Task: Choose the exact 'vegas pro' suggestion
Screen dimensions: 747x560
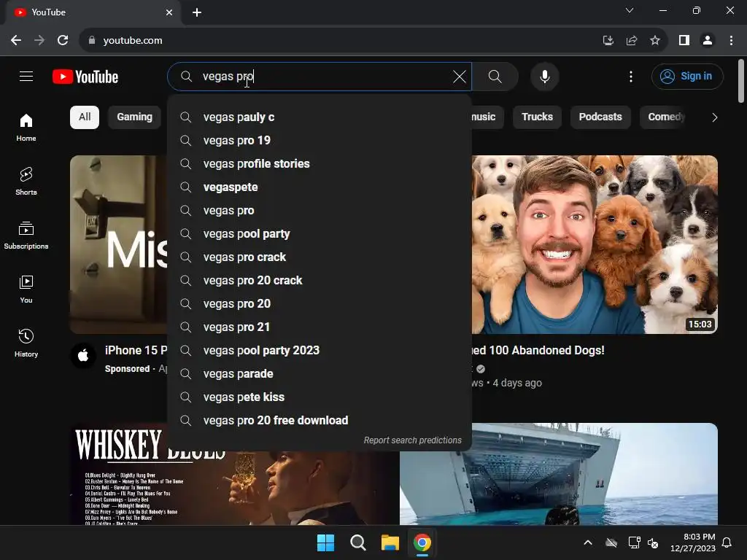Action: pos(320,211)
